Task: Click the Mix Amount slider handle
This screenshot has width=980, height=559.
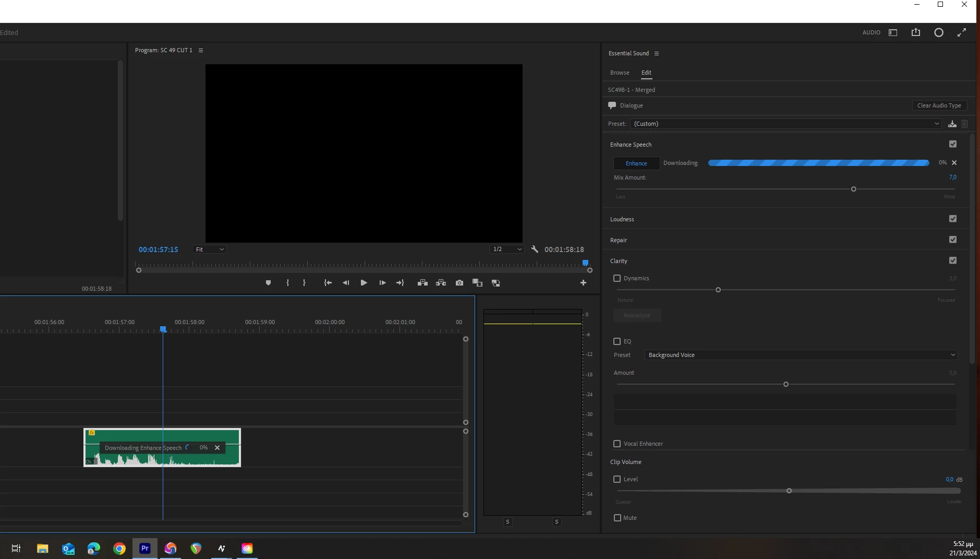Action: click(854, 189)
